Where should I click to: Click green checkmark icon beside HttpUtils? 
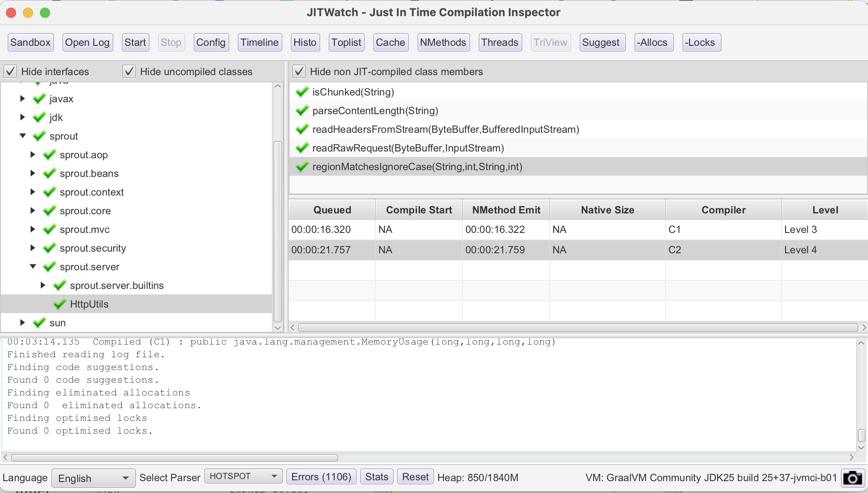click(59, 304)
